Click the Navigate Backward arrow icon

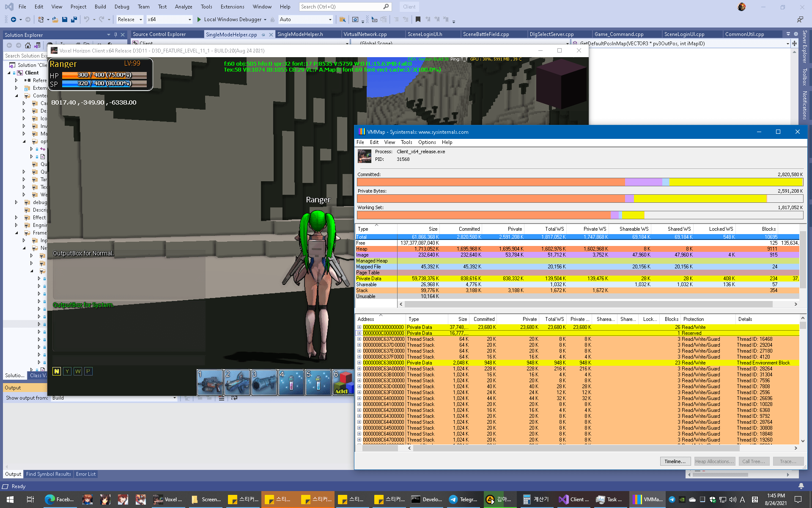pos(14,19)
